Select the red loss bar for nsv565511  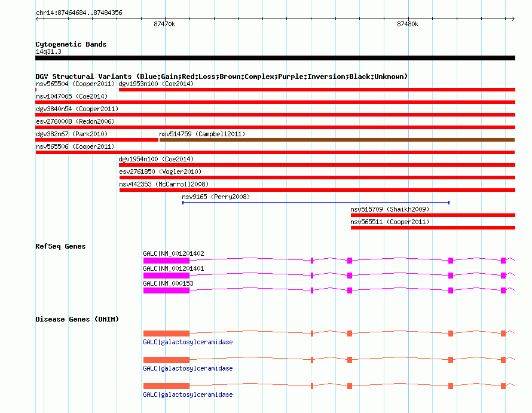tap(433, 228)
